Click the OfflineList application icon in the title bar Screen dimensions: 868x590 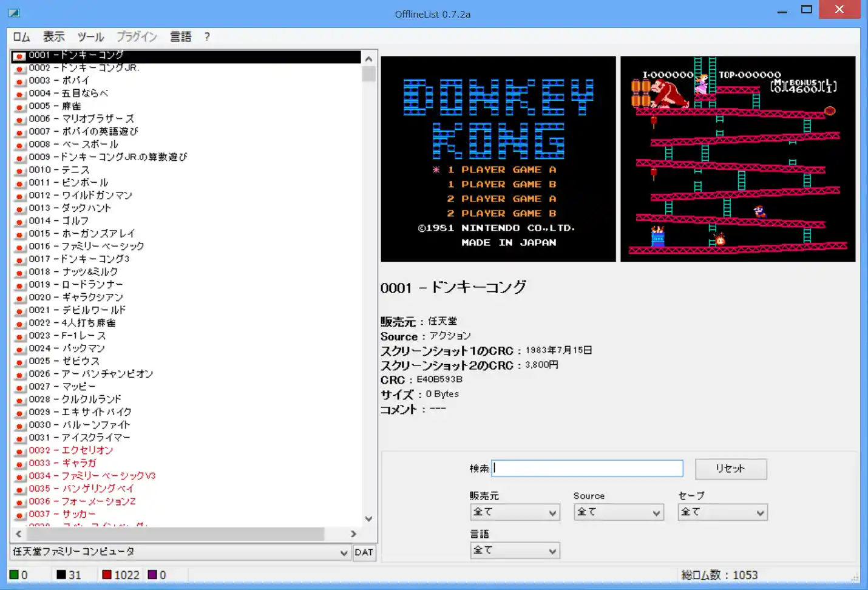[13, 12]
